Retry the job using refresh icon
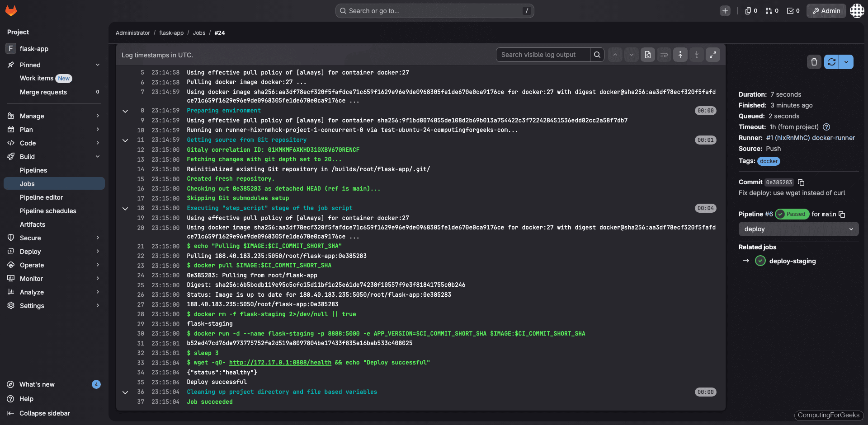This screenshot has width=868, height=425. [831, 62]
